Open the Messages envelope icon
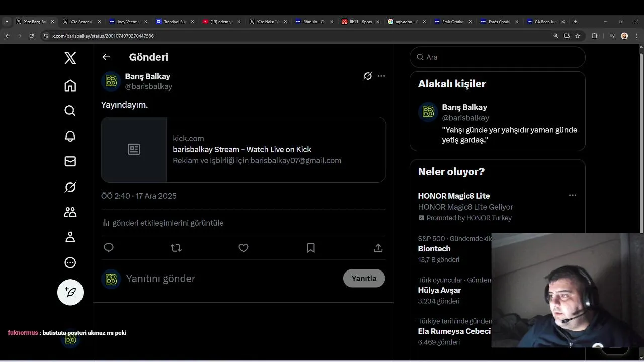The width and height of the screenshot is (644, 362). click(70, 161)
